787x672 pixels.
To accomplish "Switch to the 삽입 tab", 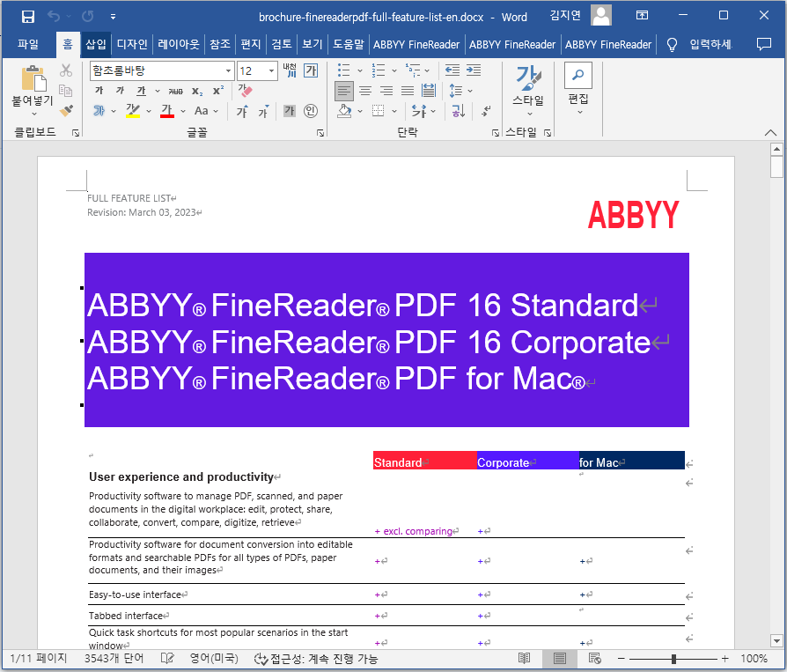I will coord(96,44).
